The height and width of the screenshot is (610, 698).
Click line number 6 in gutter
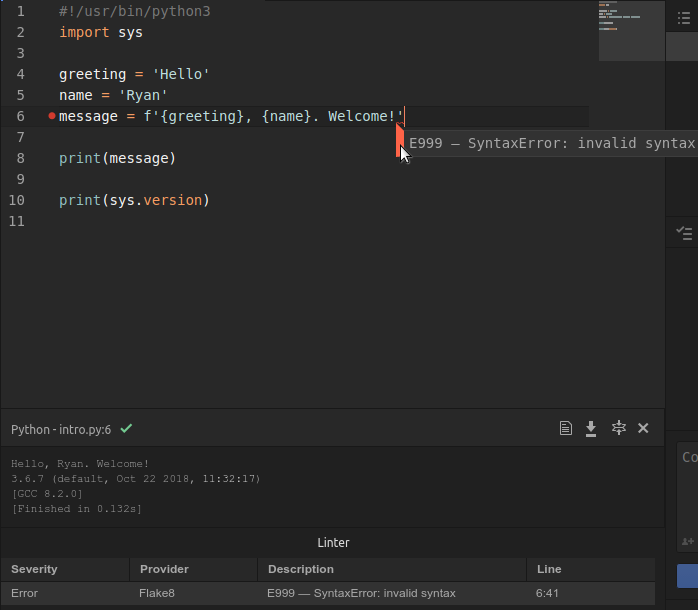click(20, 116)
